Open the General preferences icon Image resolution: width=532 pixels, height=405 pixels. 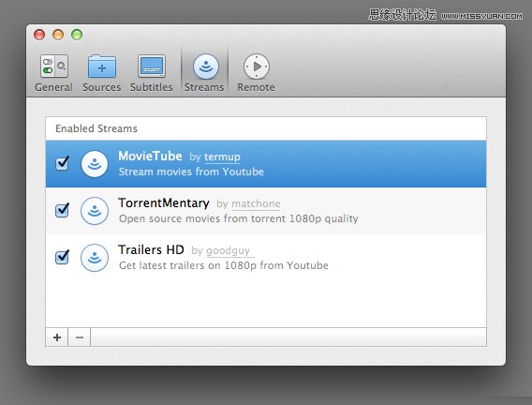pyautogui.click(x=54, y=66)
